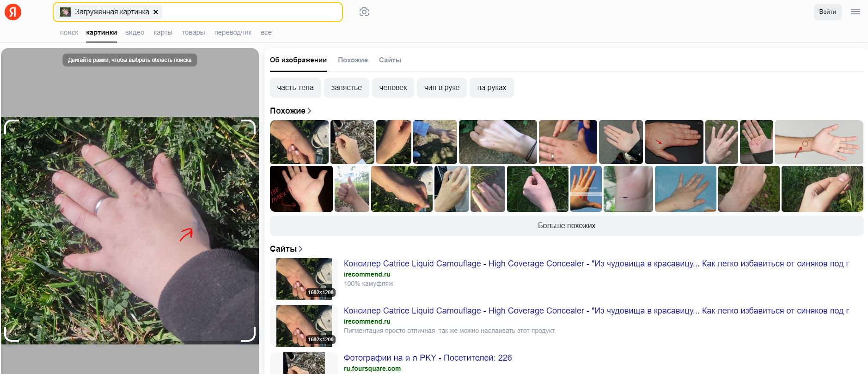
Task: Open result thumbnail beside Пигментация snippet
Action: [x=304, y=326]
